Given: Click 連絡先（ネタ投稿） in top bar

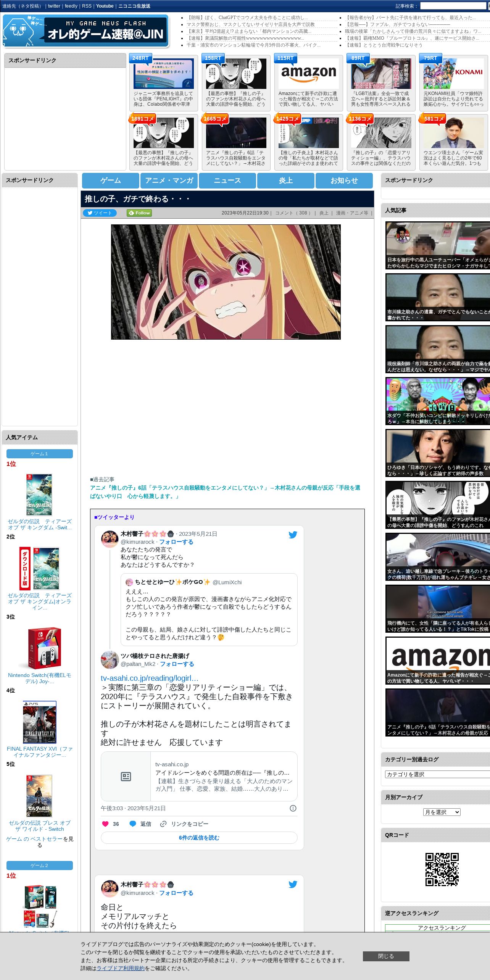Looking at the screenshot, I should 23,6.
